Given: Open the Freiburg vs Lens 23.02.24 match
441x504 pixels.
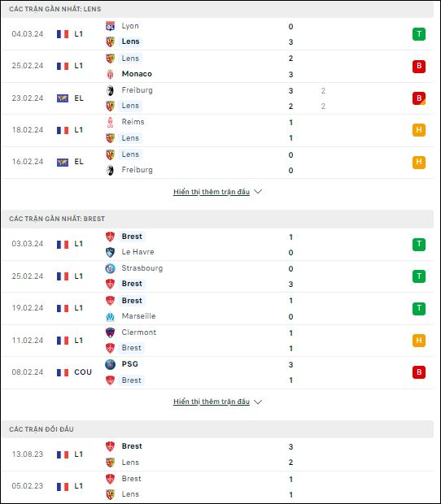Looking at the screenshot, I should (x=217, y=98).
